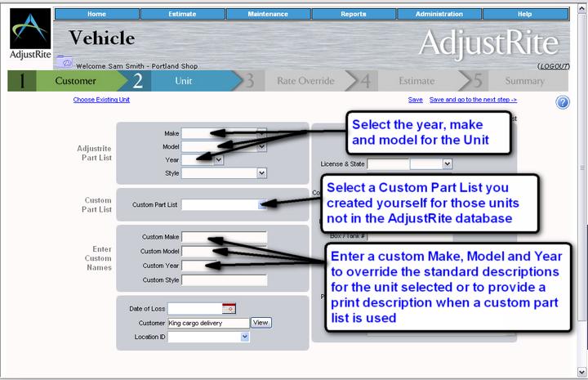Click the Customer field with King cargo delivery
Viewport: 588px width, 380px height.
point(208,323)
